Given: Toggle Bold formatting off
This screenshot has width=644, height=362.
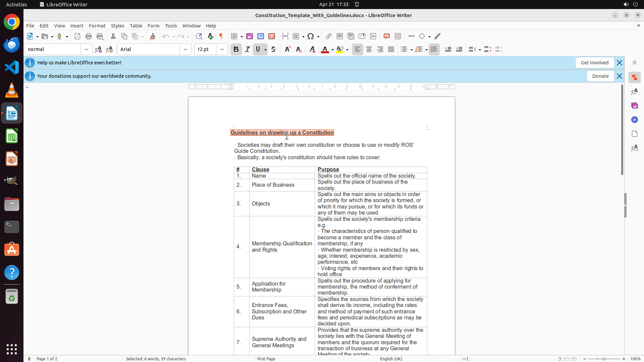Looking at the screenshot, I should click(236, 49).
